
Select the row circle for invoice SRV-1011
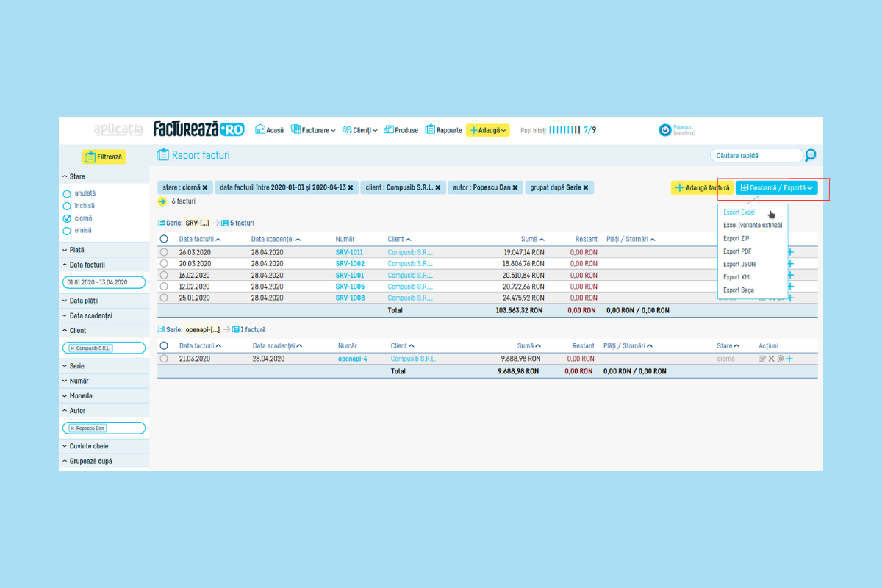(164, 252)
